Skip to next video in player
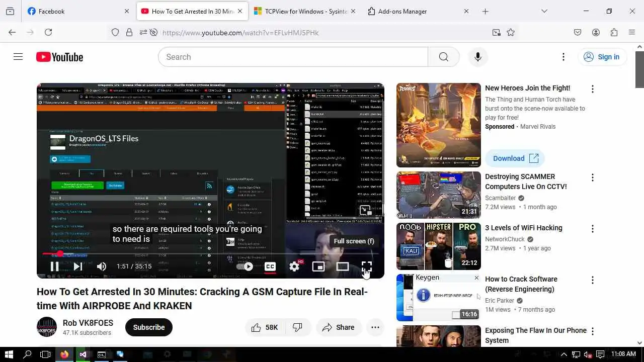 78,266
